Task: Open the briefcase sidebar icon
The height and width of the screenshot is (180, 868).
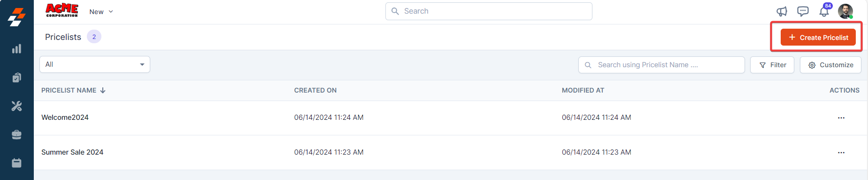Action: [x=17, y=135]
